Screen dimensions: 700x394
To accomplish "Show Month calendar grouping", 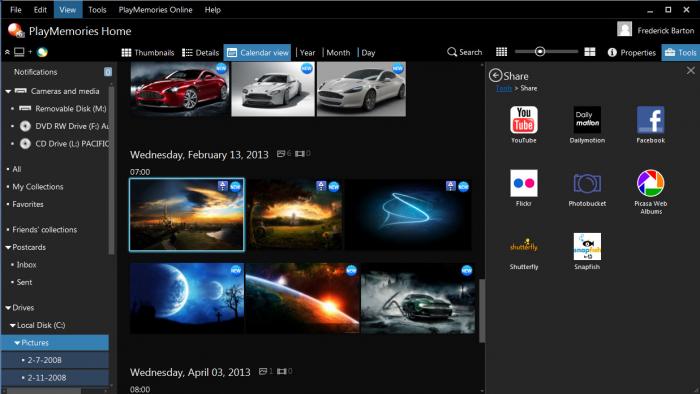I will click(x=338, y=53).
